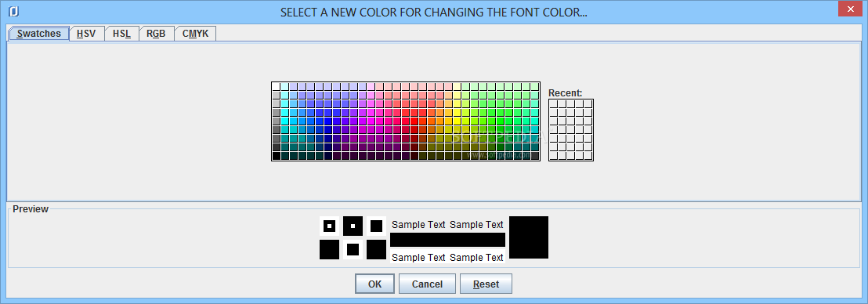Select the HSL tab
The width and height of the screenshot is (868, 304).
121,33
